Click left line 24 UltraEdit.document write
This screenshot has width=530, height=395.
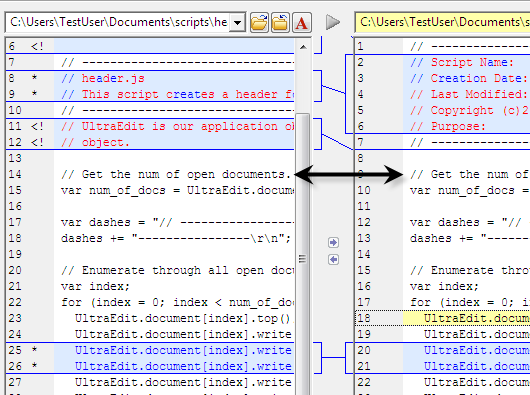pos(183,334)
